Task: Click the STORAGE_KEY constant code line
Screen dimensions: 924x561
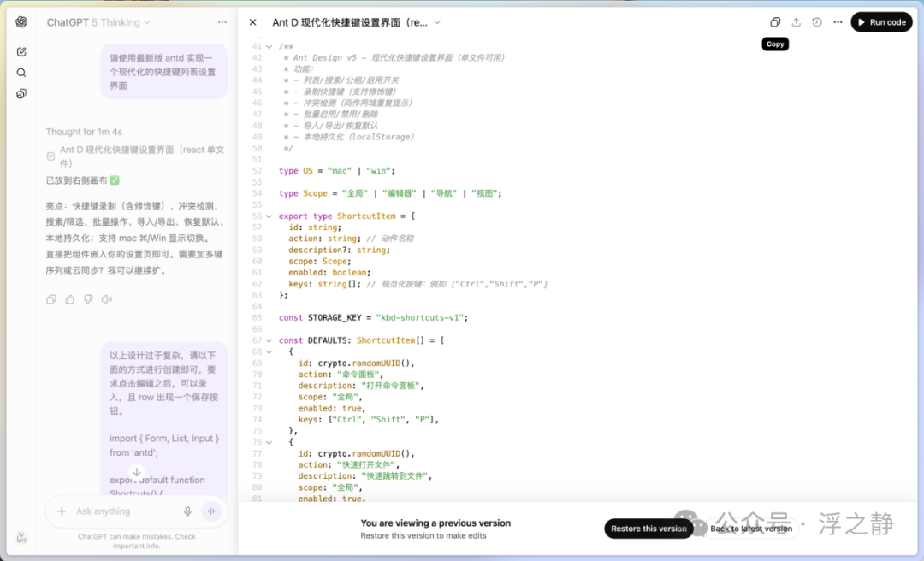Action: pos(373,317)
